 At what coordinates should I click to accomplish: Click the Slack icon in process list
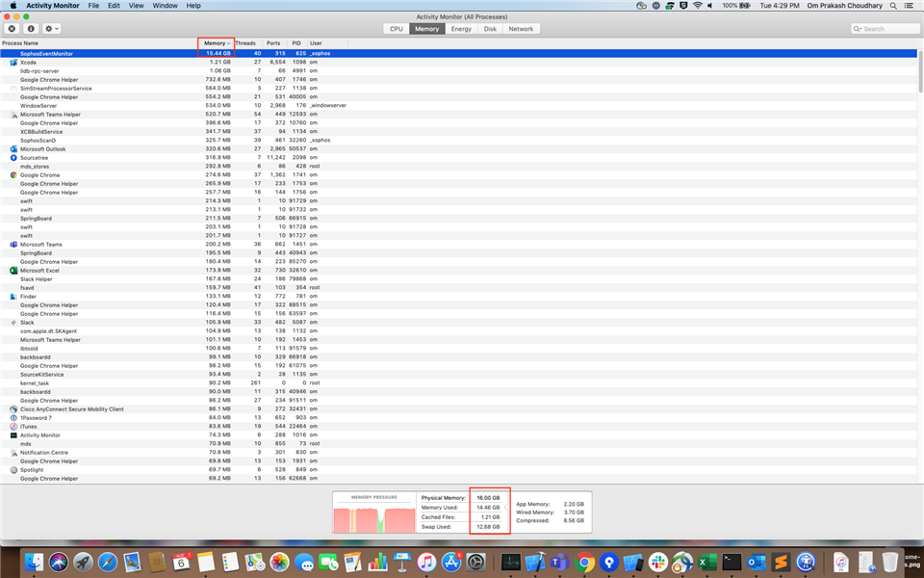click(x=13, y=322)
